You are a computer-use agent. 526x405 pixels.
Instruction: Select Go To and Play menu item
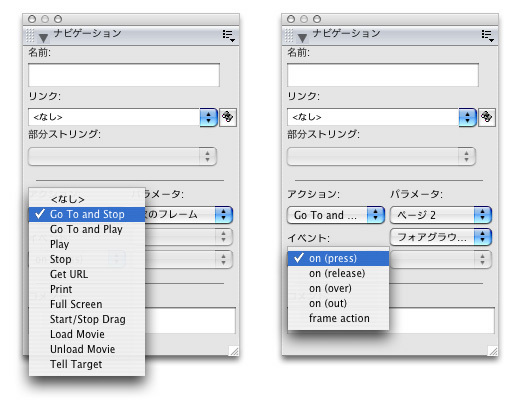coord(87,229)
